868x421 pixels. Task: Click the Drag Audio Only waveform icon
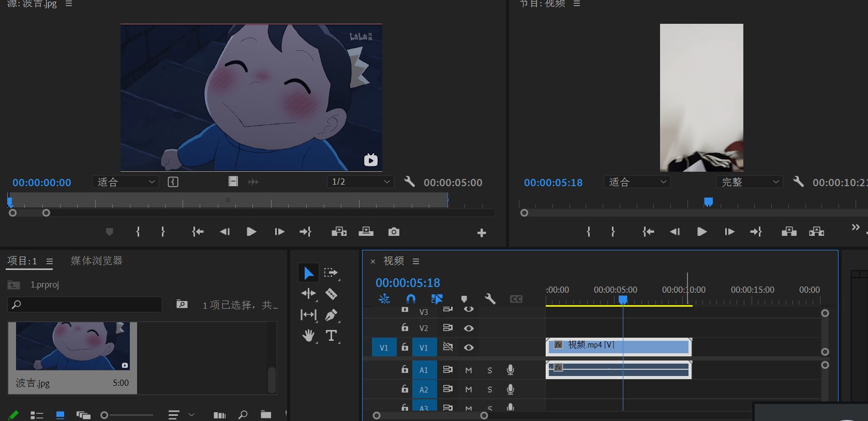point(253,182)
